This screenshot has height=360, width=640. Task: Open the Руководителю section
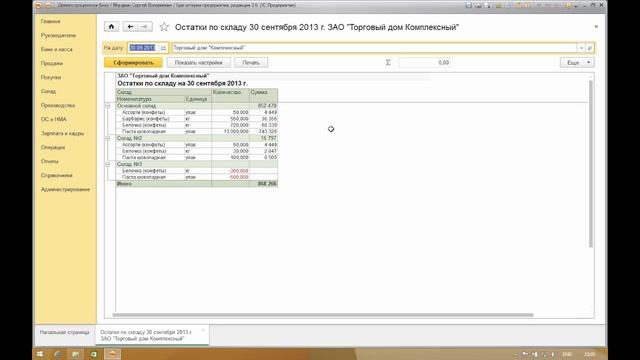click(x=58, y=36)
